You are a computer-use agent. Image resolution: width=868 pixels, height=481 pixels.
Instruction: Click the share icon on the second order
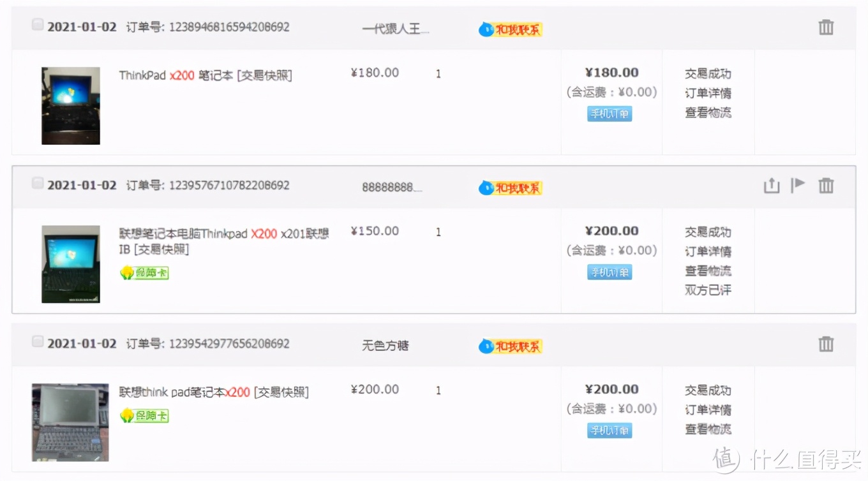click(x=772, y=185)
